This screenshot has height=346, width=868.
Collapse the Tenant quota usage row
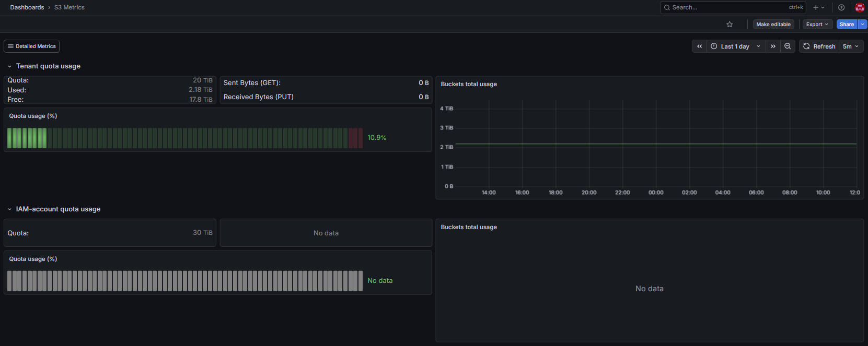coord(9,66)
